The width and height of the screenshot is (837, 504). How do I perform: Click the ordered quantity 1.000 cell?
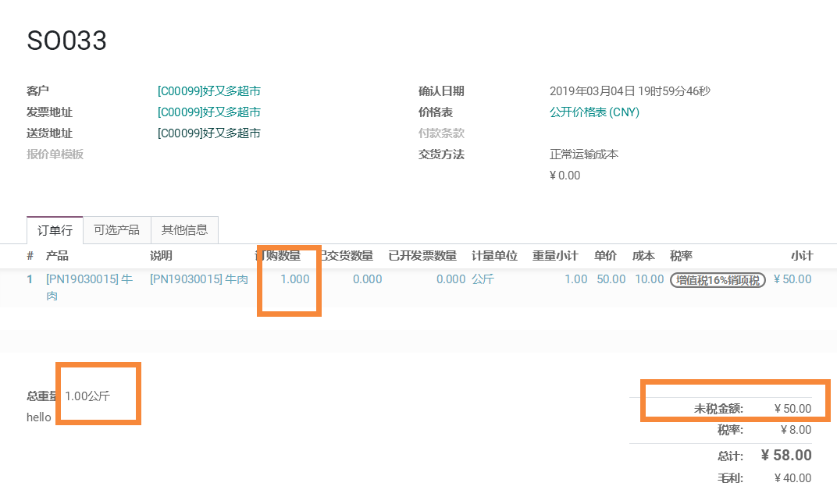tap(294, 279)
